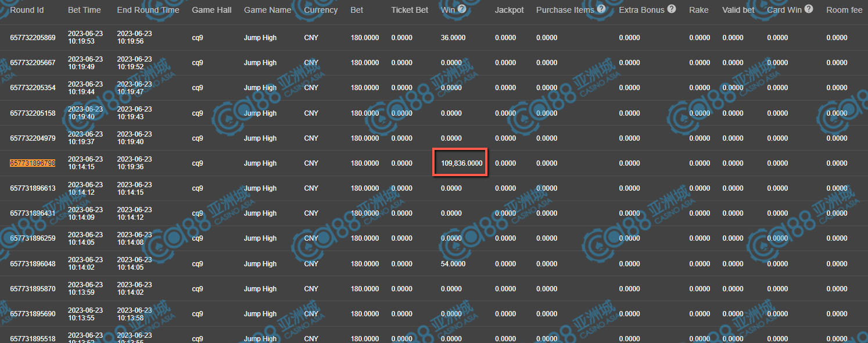Select the Room fee column header
Viewport: 868px width, 343px height.
(x=844, y=10)
